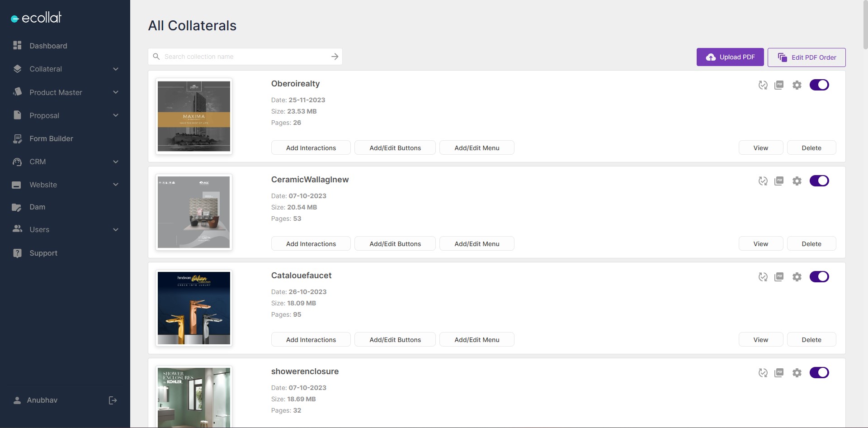
Task: Focus the search collection name field
Action: pos(244,57)
